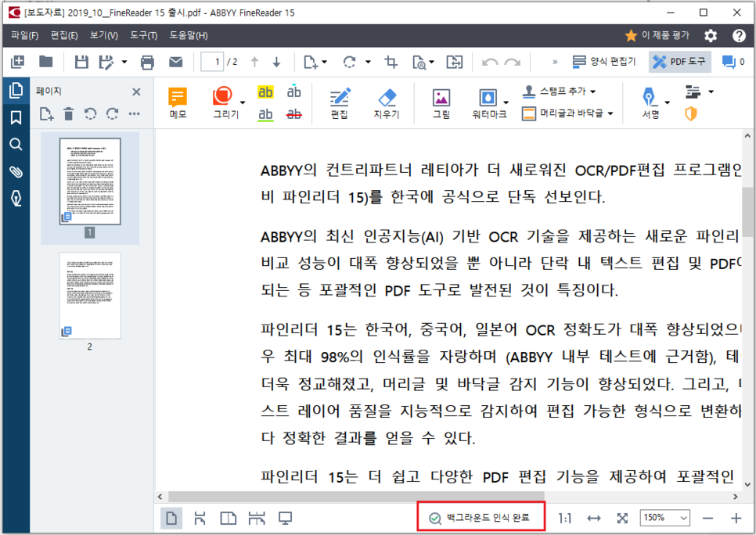This screenshot has height=535, width=756.
Task: Click 이 제품 평가 rate product button
Action: point(657,35)
